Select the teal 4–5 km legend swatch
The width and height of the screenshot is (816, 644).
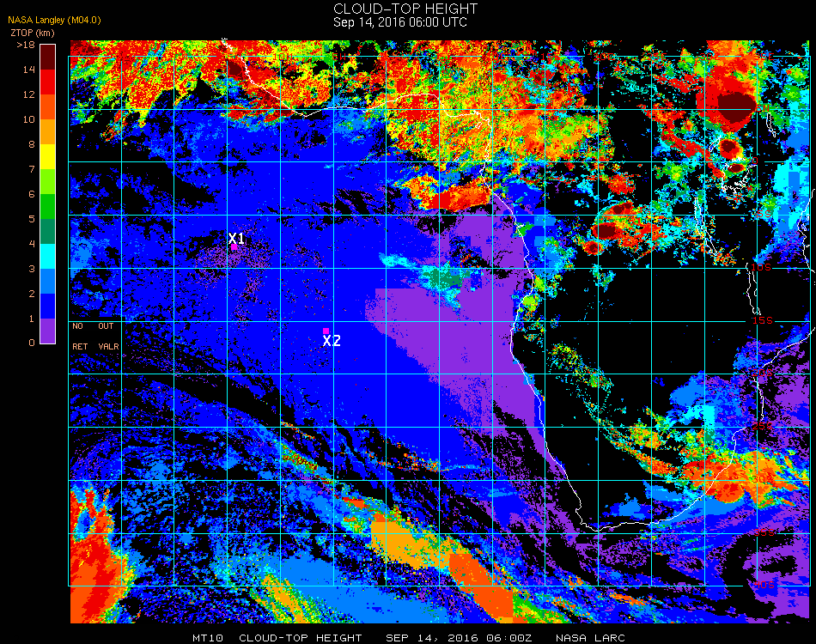click(48, 232)
